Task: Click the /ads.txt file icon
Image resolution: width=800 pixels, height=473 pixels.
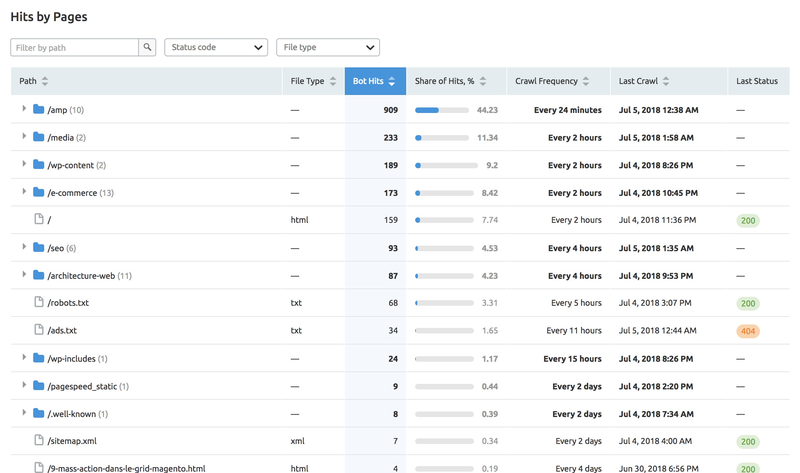Action: tap(39, 330)
